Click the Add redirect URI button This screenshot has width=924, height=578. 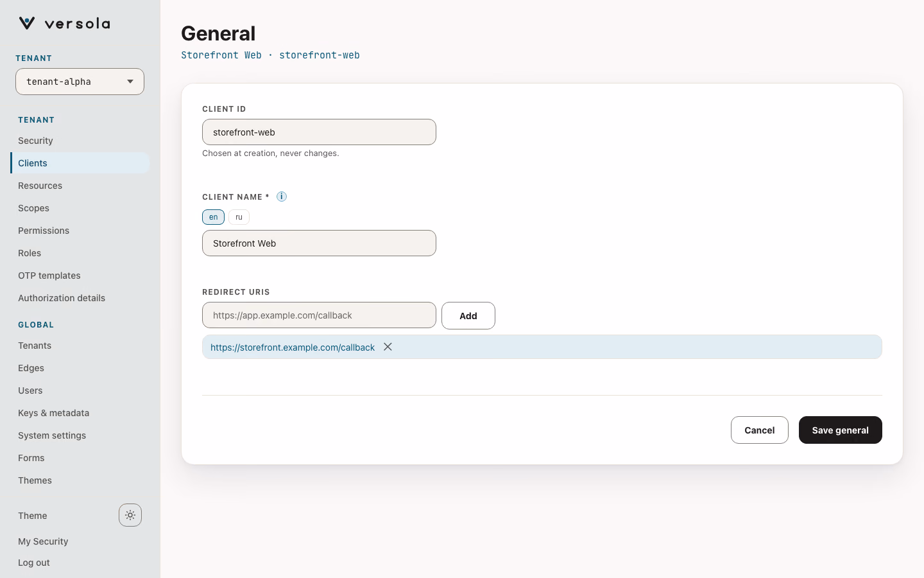point(468,315)
